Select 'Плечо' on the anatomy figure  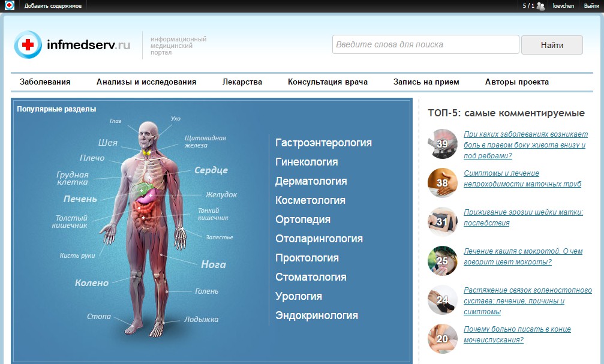pos(92,158)
